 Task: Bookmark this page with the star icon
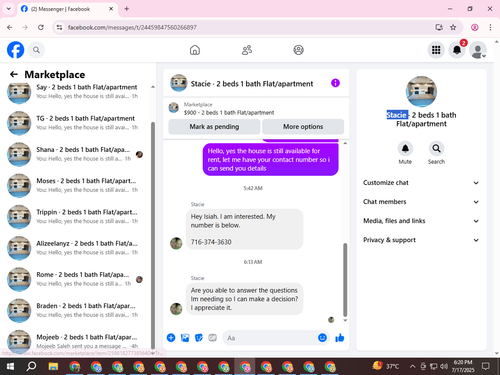[453, 27]
